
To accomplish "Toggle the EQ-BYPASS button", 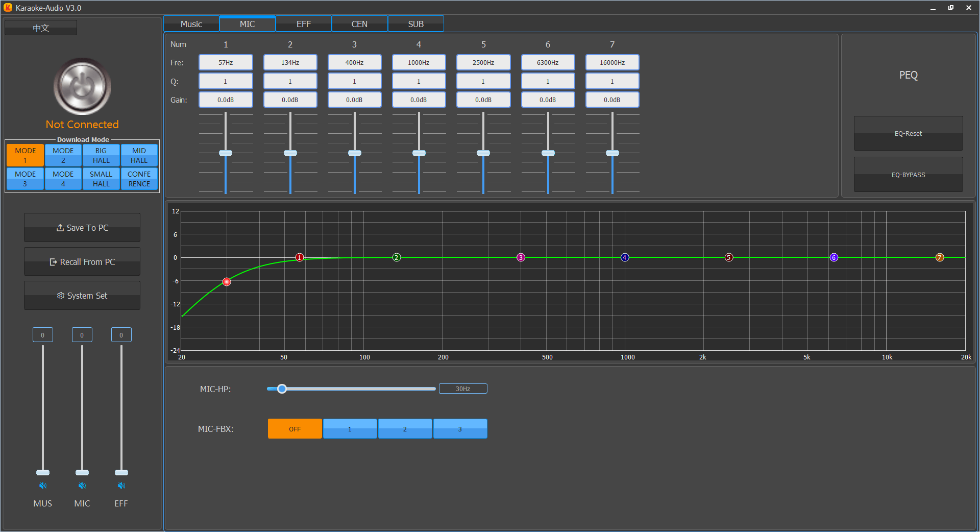I will pyautogui.click(x=908, y=175).
